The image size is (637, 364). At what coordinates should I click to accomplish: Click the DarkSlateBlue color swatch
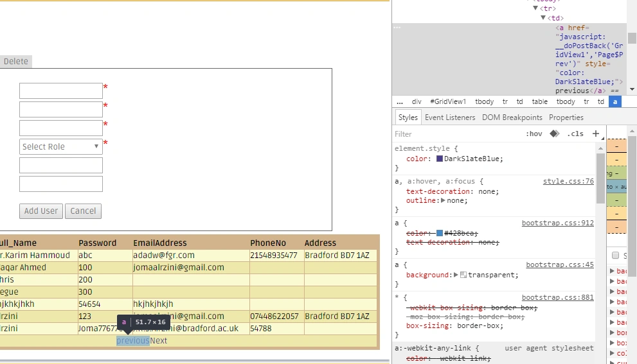440,159
